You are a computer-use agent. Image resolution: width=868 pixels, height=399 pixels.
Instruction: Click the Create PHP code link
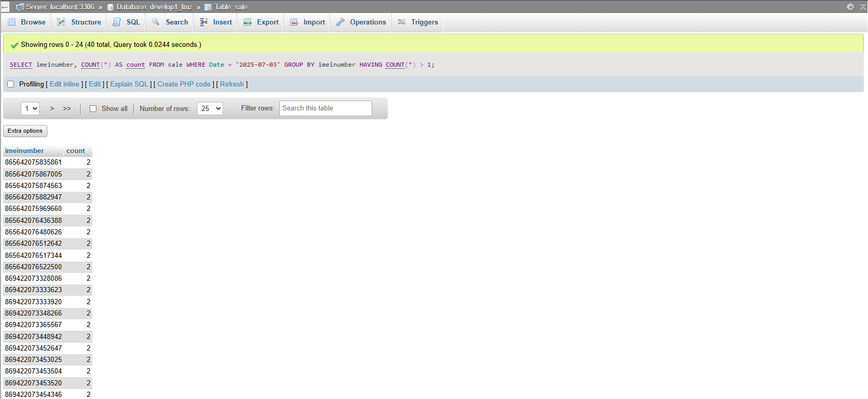(x=184, y=84)
